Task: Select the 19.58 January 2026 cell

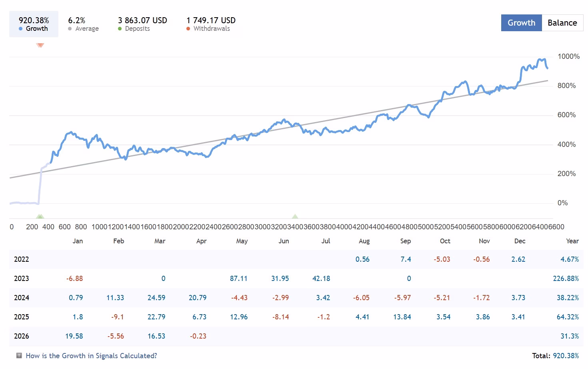Action: tap(74, 336)
